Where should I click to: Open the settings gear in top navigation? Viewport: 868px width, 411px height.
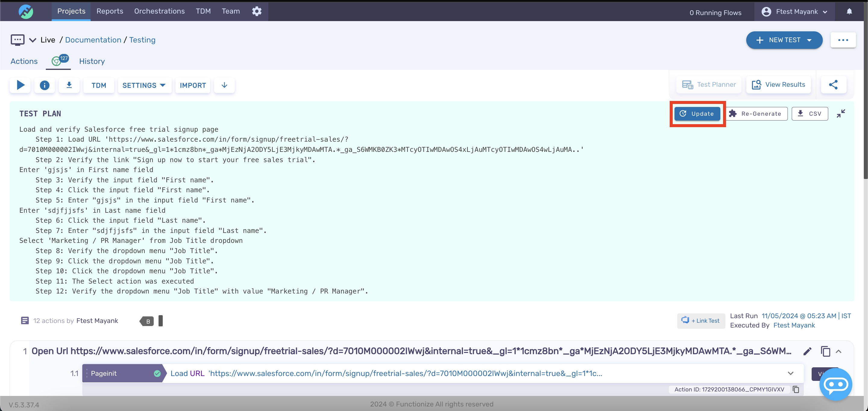pyautogui.click(x=257, y=11)
